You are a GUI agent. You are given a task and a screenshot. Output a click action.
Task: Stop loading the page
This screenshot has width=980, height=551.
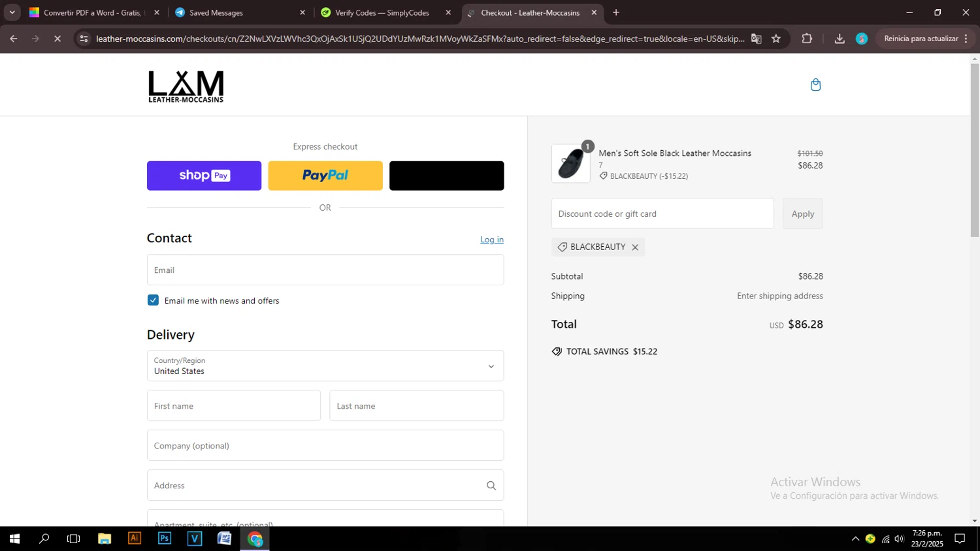57,39
